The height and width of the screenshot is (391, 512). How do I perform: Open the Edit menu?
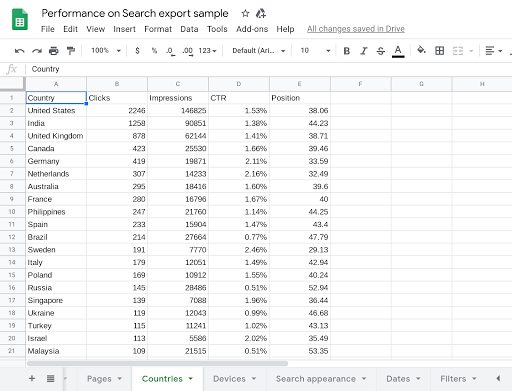click(x=70, y=29)
